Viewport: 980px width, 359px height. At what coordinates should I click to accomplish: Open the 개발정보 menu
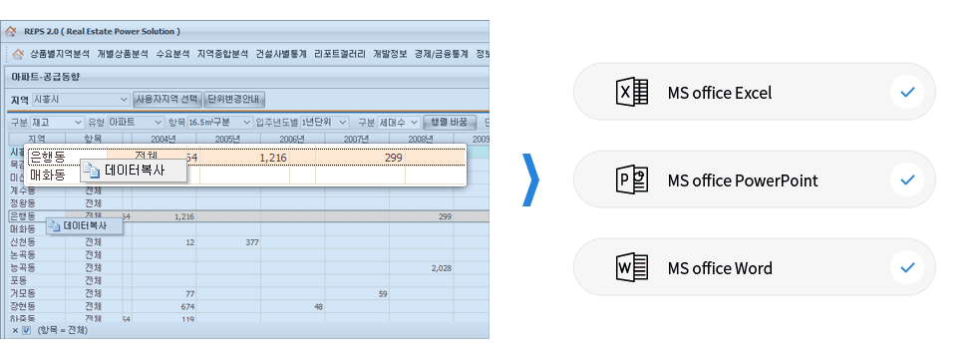(x=390, y=55)
